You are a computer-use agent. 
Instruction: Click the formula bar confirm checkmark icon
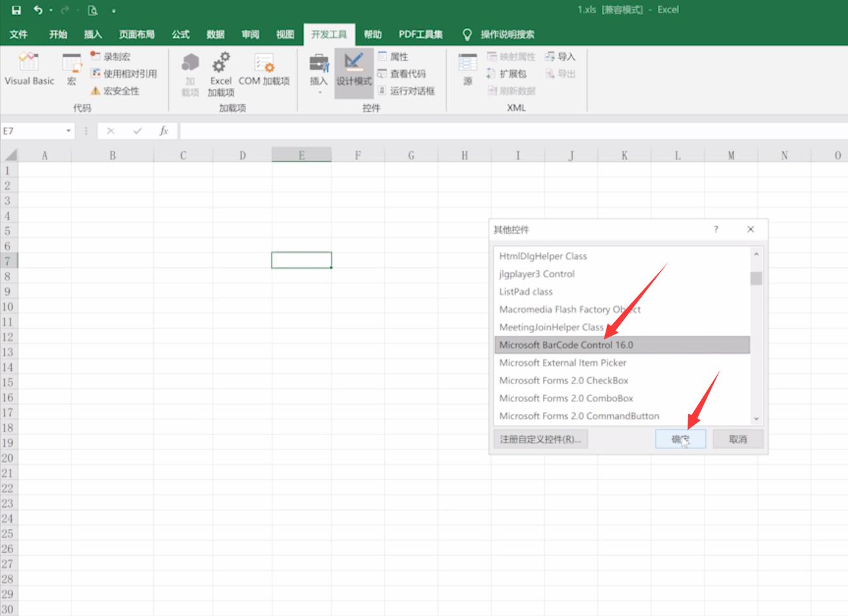point(137,131)
